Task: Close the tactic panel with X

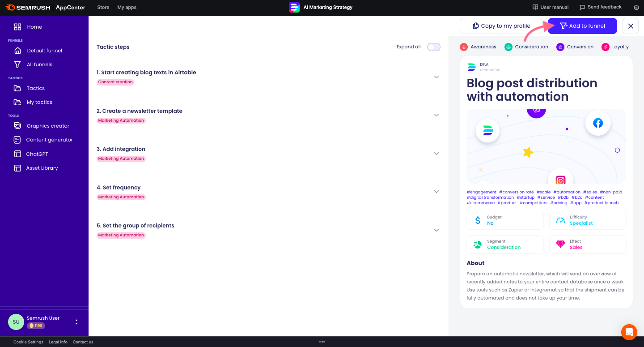Action: point(631,26)
